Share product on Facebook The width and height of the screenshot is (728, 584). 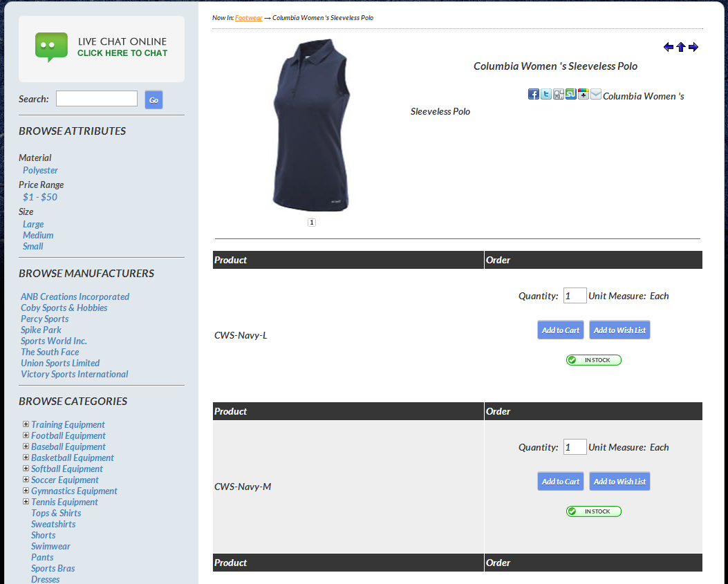click(534, 94)
